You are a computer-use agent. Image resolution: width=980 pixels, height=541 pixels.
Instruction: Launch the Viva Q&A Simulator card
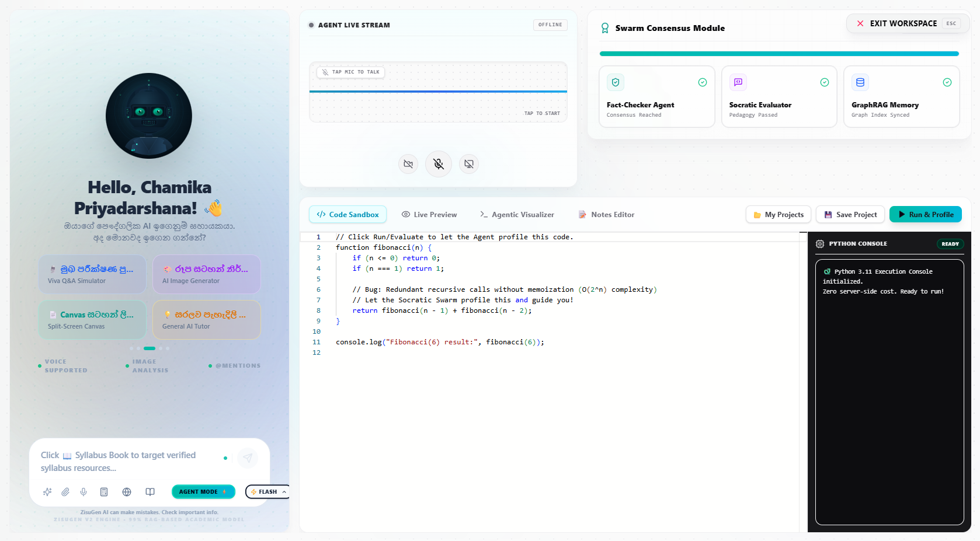coord(92,274)
